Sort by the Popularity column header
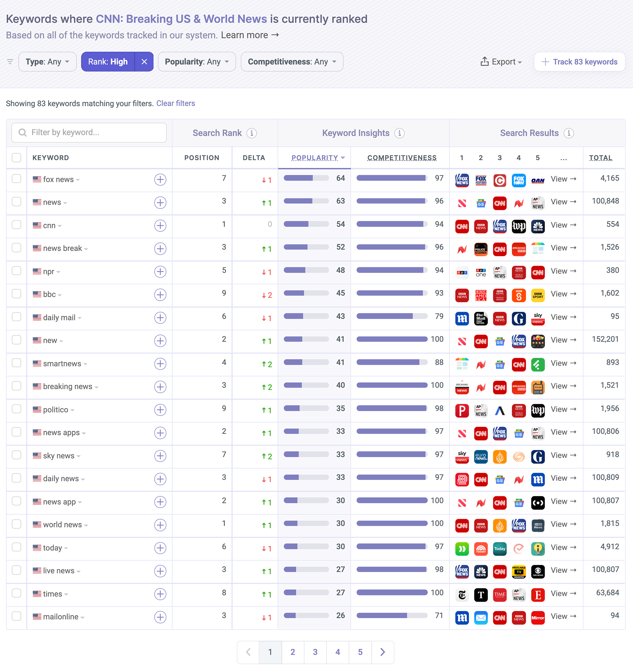This screenshot has width=633, height=672. tap(315, 158)
